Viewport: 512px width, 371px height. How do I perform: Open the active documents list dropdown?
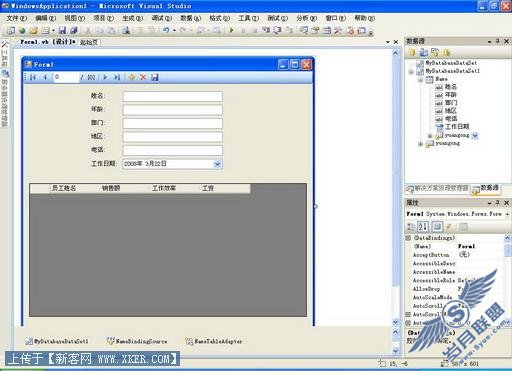point(388,42)
